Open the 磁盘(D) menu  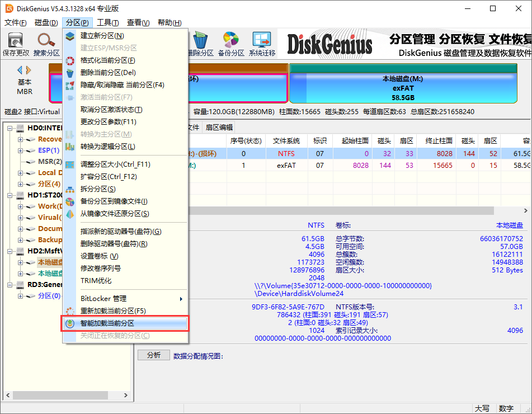[46, 23]
